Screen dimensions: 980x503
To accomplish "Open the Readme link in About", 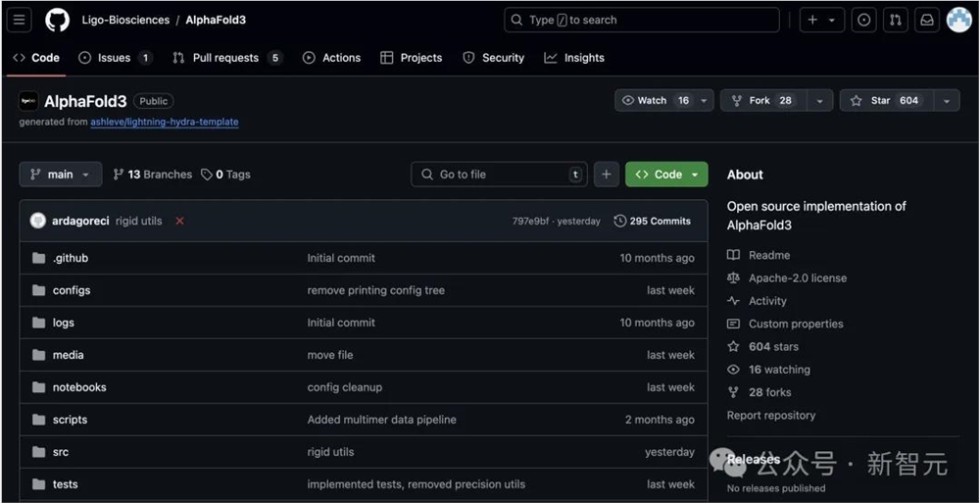I will click(759, 255).
